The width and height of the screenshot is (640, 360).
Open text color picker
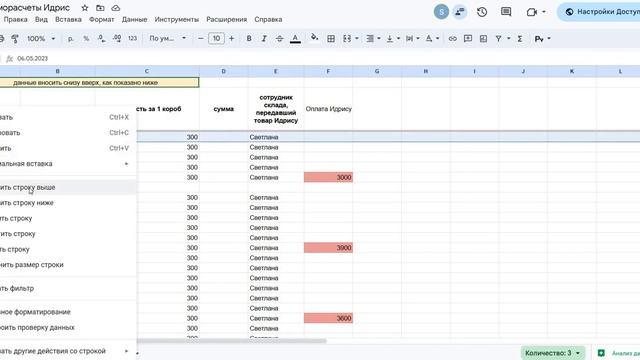point(295,38)
